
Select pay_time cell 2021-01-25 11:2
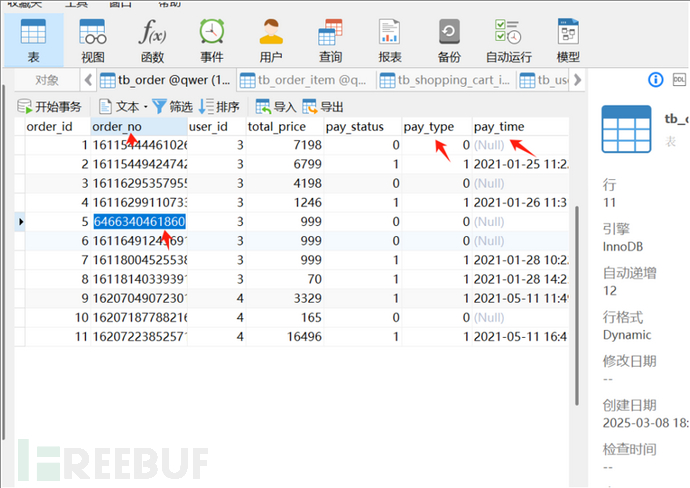point(520,164)
